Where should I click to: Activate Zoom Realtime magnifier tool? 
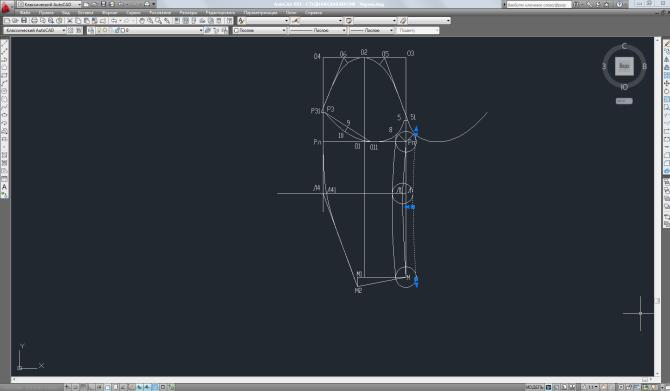coord(150,21)
